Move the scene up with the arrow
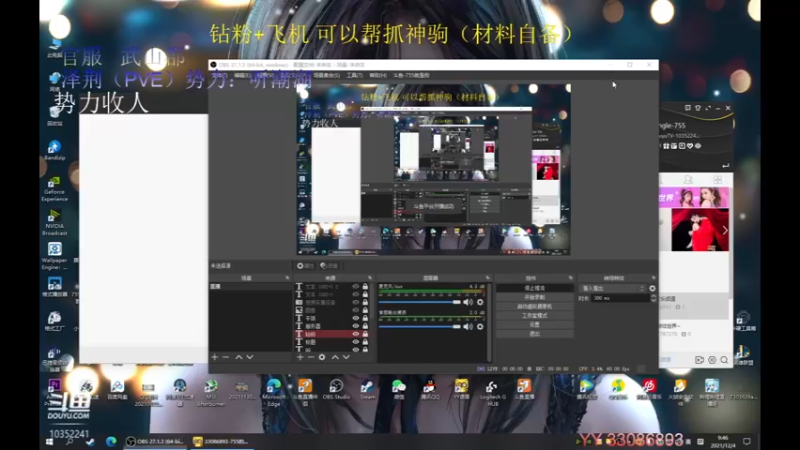The width and height of the screenshot is (800, 450). click(x=238, y=357)
